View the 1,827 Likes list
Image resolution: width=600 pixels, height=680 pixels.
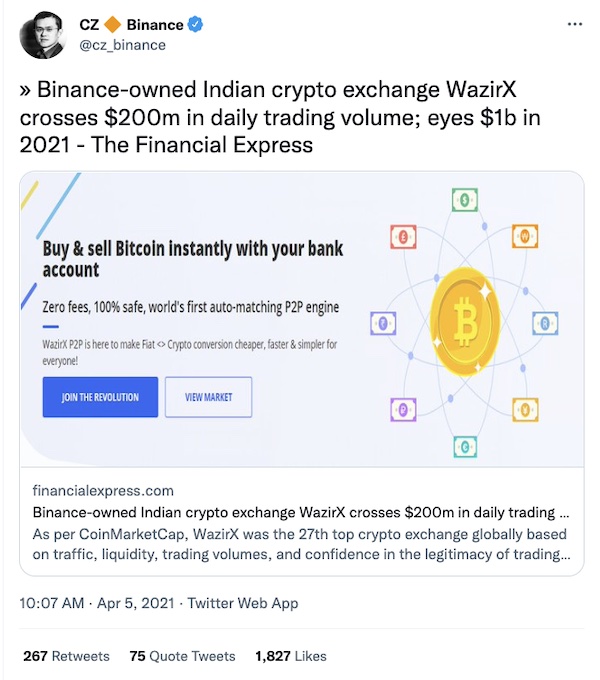291,656
